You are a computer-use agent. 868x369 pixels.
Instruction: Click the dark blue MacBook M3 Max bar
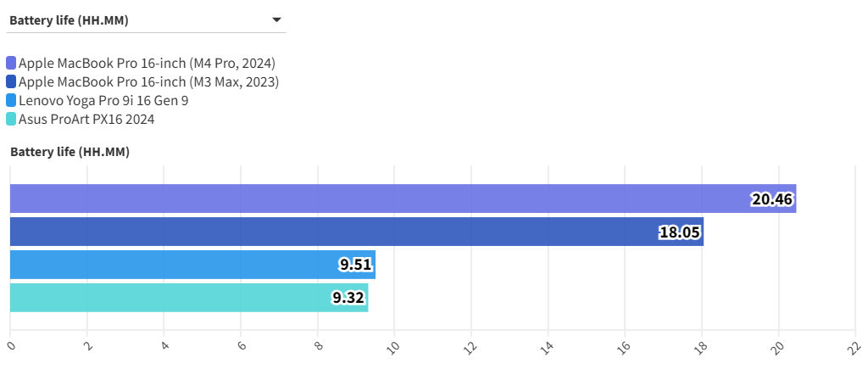[x=339, y=232]
